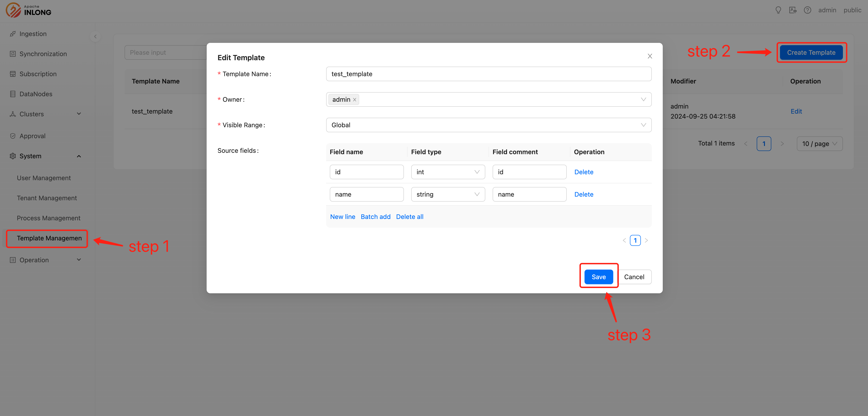This screenshot has width=868, height=416.
Task: Click the Approval shield icon in sidebar
Action: click(13, 136)
